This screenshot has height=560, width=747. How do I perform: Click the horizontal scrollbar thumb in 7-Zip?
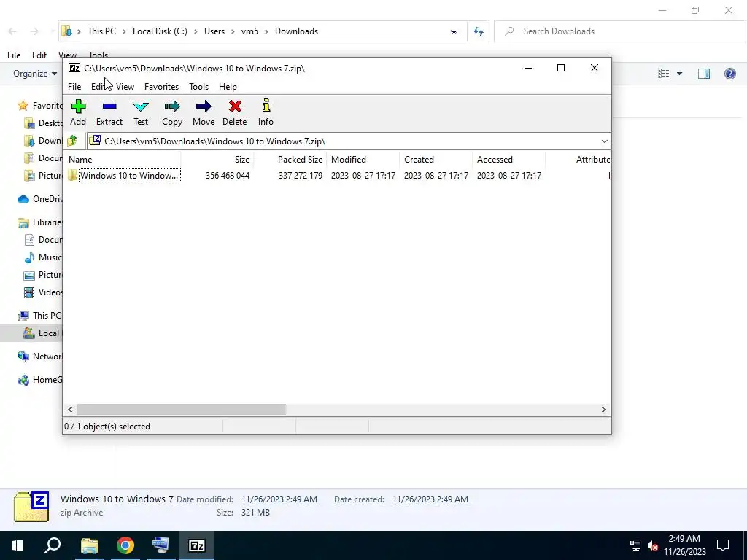(x=181, y=410)
